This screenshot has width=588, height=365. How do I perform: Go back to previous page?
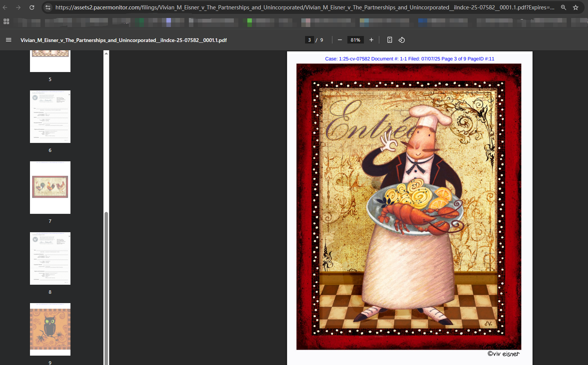click(x=5, y=8)
